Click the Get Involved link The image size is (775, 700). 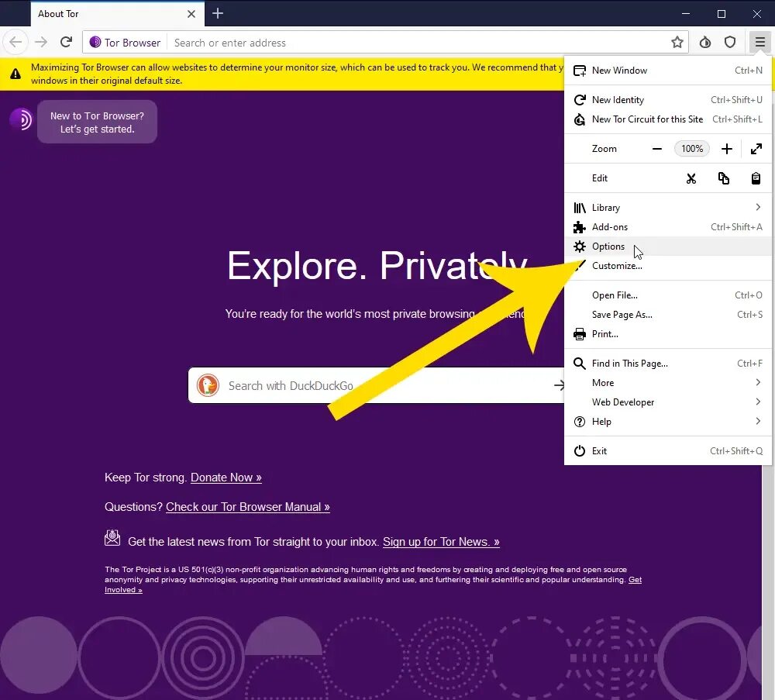(635, 579)
